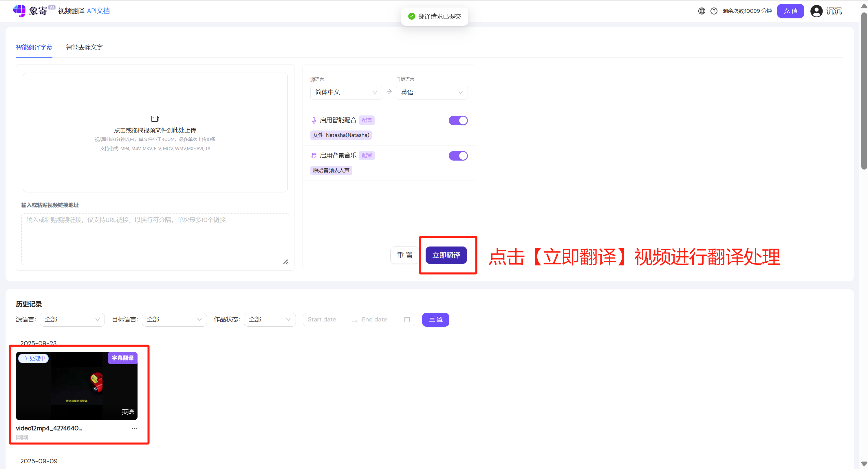This screenshot has height=469, width=868.
Task: Click the help question mark icon
Action: (714, 11)
